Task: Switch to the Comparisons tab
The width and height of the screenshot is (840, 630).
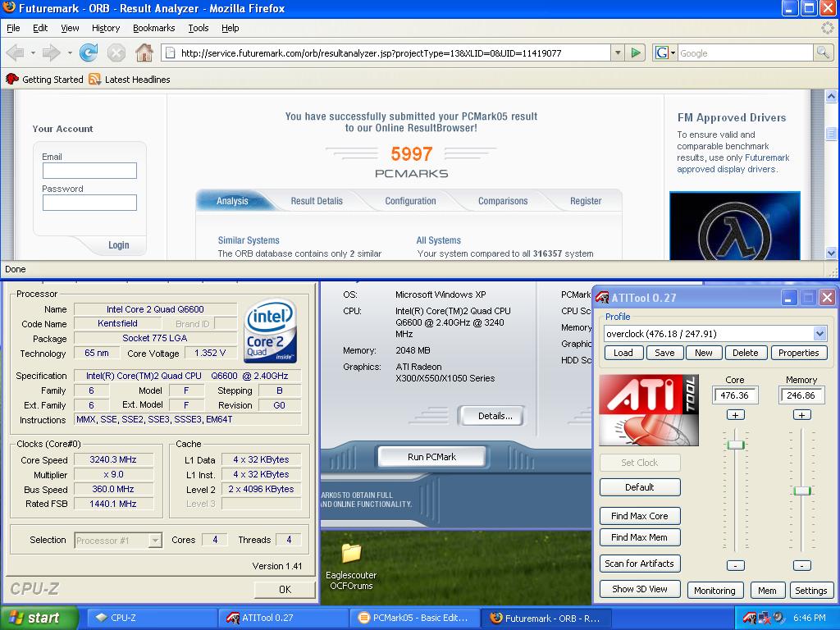Action: click(503, 201)
